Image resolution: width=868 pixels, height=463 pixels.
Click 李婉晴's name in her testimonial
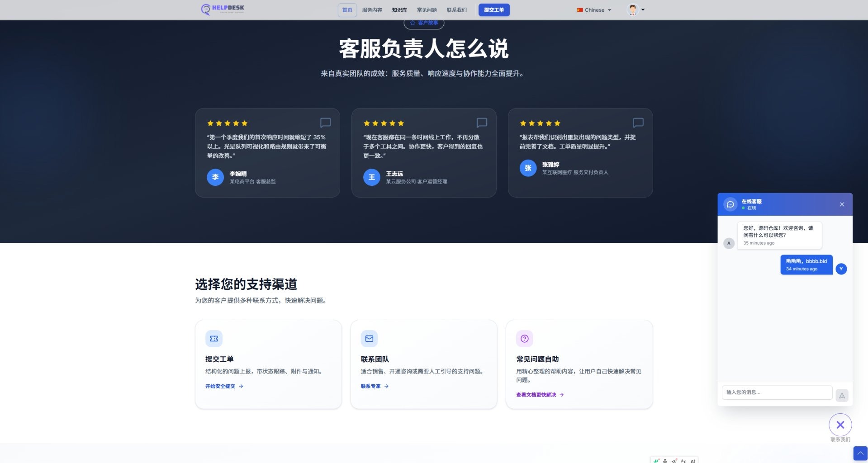click(238, 174)
